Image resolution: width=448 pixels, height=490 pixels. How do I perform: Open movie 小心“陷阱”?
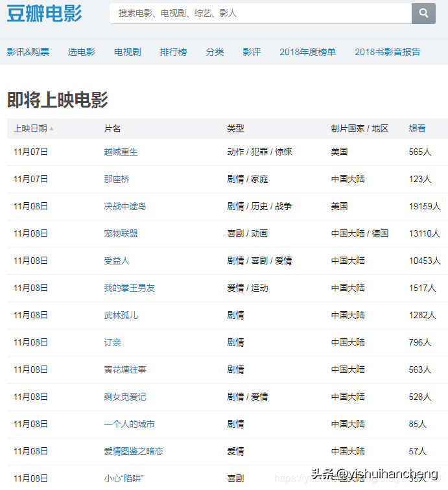pyautogui.click(x=123, y=478)
